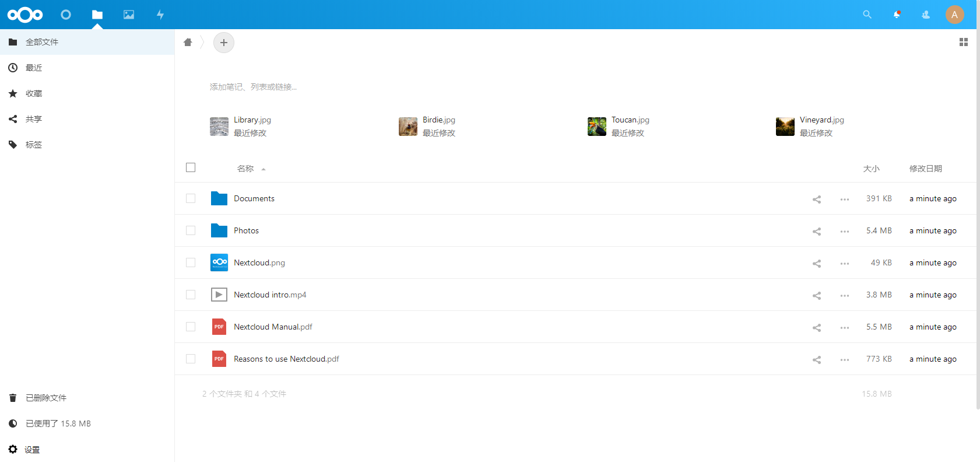Select 全部文件 in sidebar
Screen dimensions: 980x462
pyautogui.click(x=87, y=42)
